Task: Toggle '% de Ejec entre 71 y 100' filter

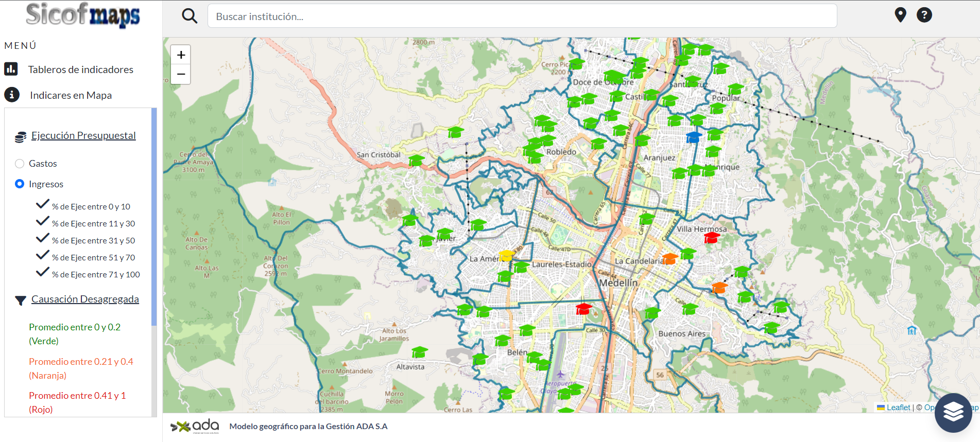Action: (x=43, y=273)
